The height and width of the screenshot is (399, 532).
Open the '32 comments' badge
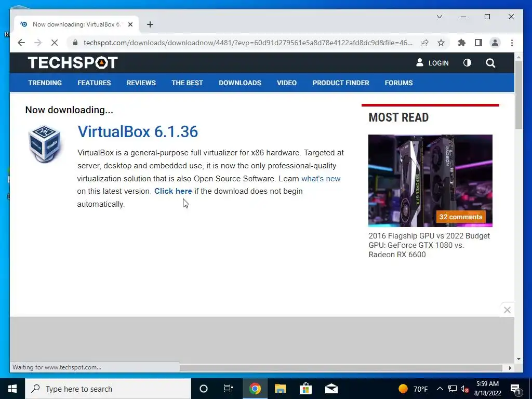click(x=461, y=217)
